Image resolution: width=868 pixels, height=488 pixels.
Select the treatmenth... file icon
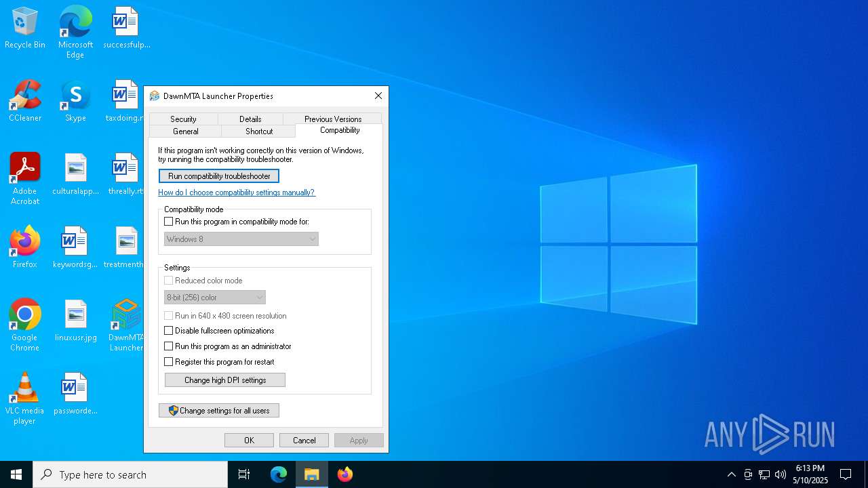click(125, 248)
